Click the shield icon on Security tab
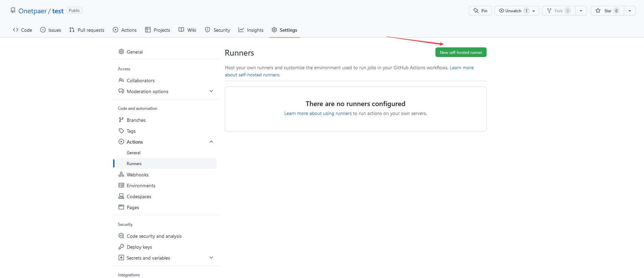The height and width of the screenshot is (278, 644). tap(208, 30)
